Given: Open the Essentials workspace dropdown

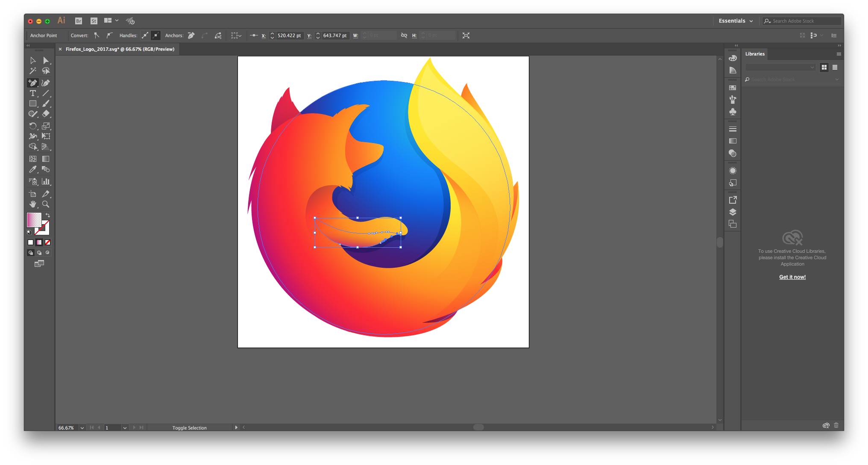Looking at the screenshot, I should (736, 21).
